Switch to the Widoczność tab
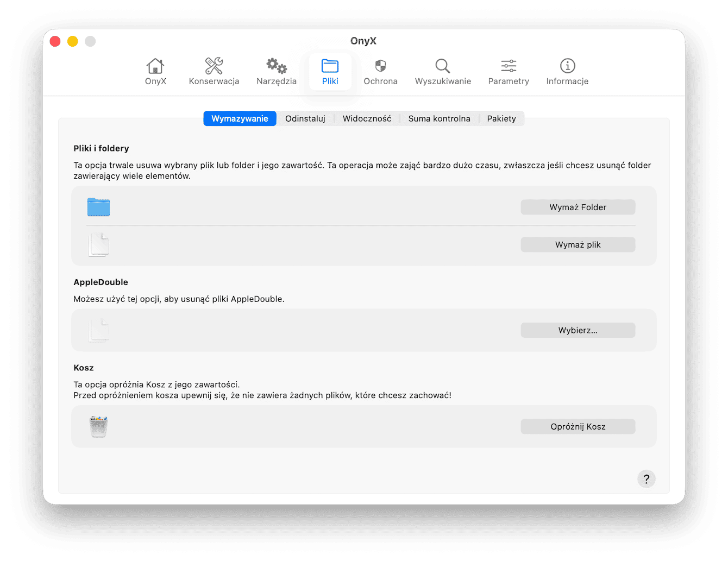Image resolution: width=728 pixels, height=561 pixels. [x=367, y=118]
